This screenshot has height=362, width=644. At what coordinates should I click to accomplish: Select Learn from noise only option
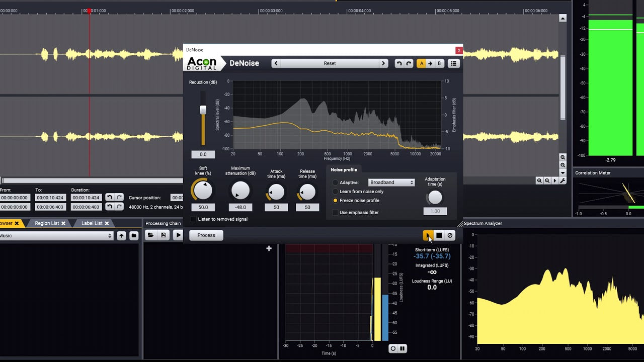[336, 192]
